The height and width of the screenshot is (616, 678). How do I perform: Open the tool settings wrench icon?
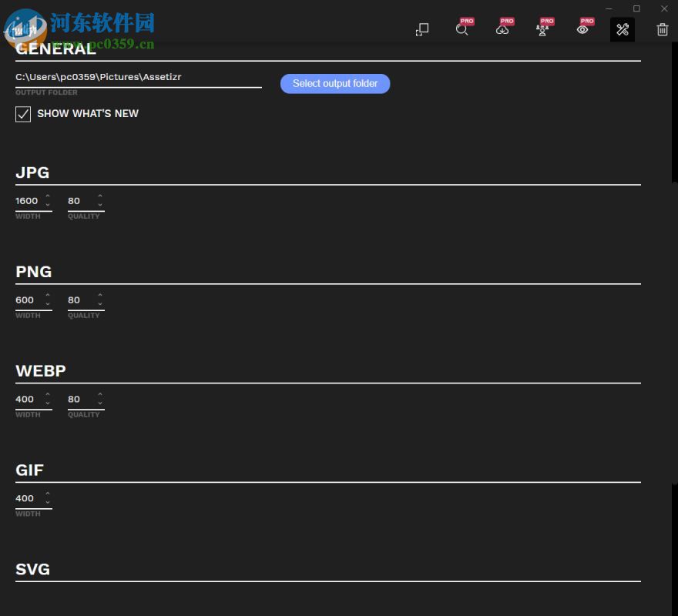[x=623, y=30]
